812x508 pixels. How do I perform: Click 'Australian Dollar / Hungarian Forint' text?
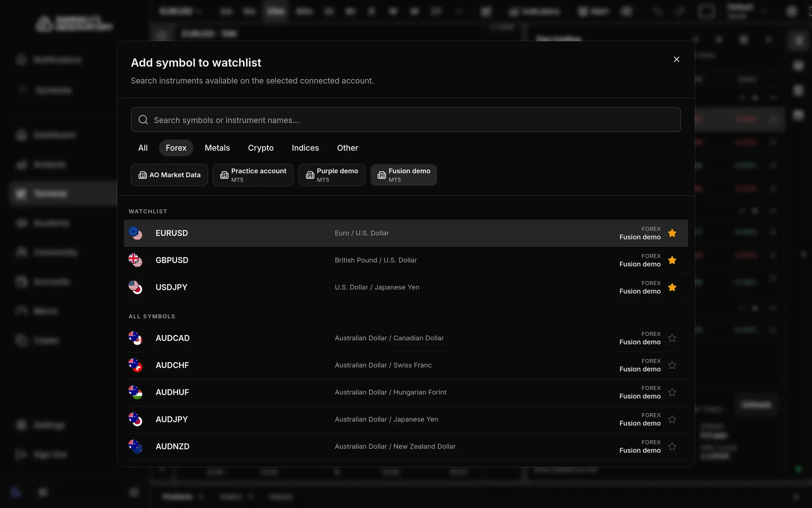click(x=390, y=392)
